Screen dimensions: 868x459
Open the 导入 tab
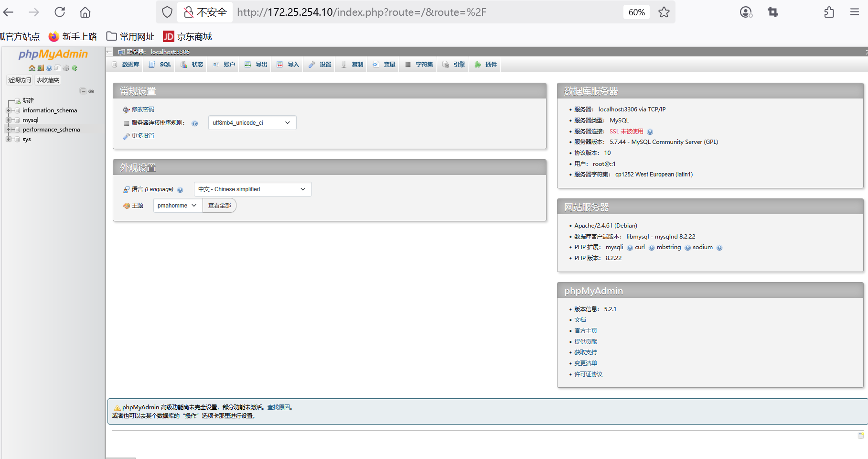click(x=288, y=65)
